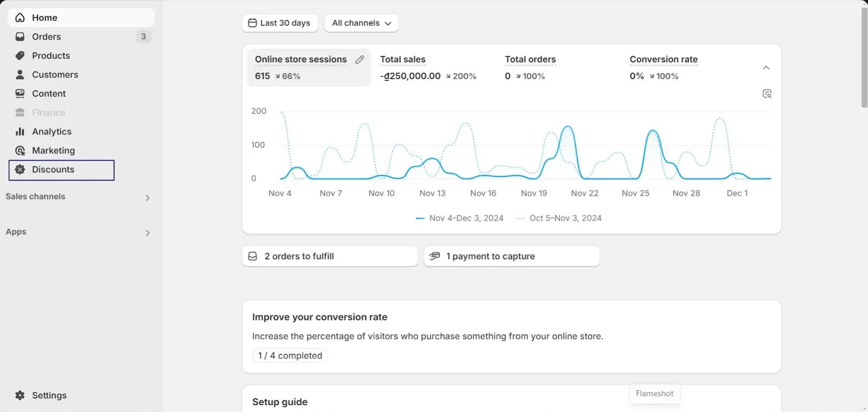
Task: Click 1 payment to capture button
Action: point(512,256)
